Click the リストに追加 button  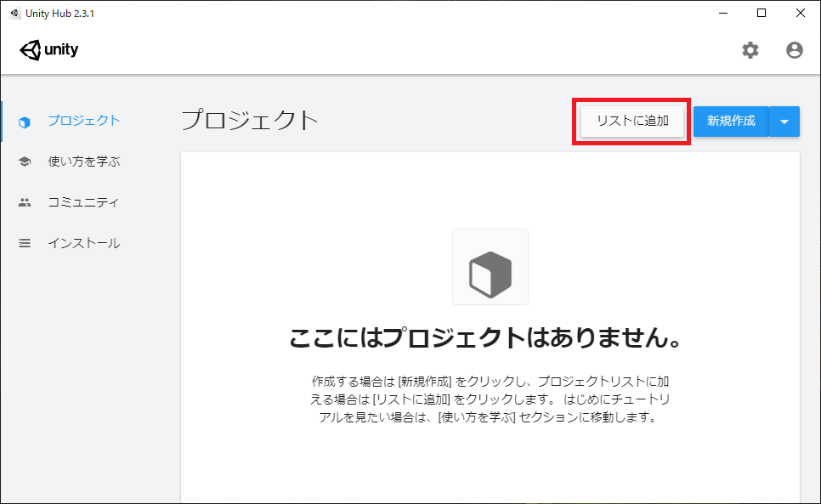click(632, 122)
